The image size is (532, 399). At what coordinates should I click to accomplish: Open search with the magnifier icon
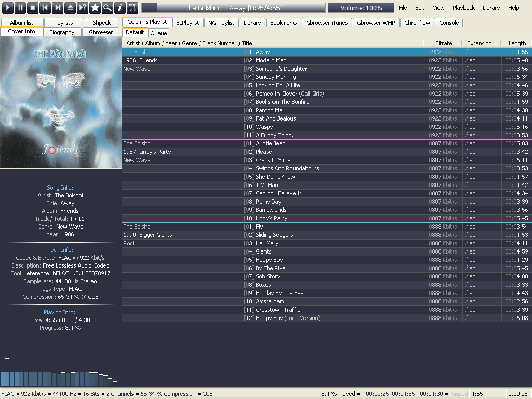coord(107,7)
